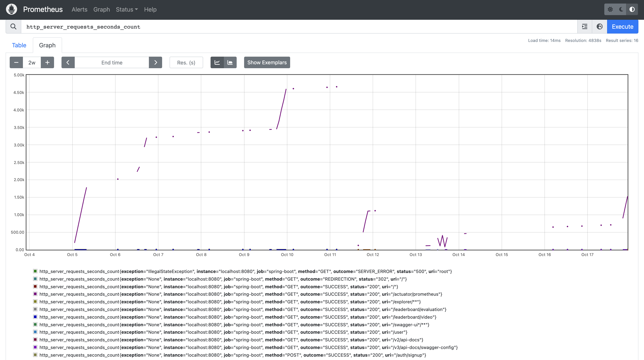
Task: Select the /leaderboard/video legend entry
Action: click(238, 317)
